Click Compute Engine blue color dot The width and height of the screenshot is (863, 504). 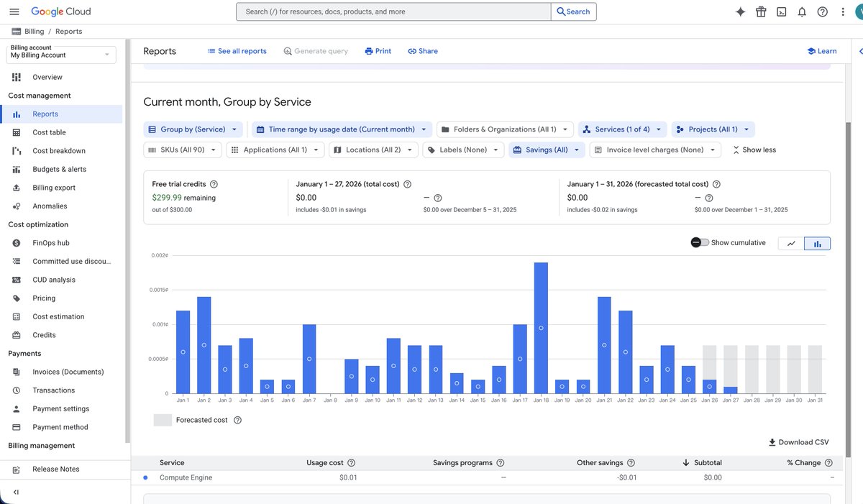[x=145, y=477]
